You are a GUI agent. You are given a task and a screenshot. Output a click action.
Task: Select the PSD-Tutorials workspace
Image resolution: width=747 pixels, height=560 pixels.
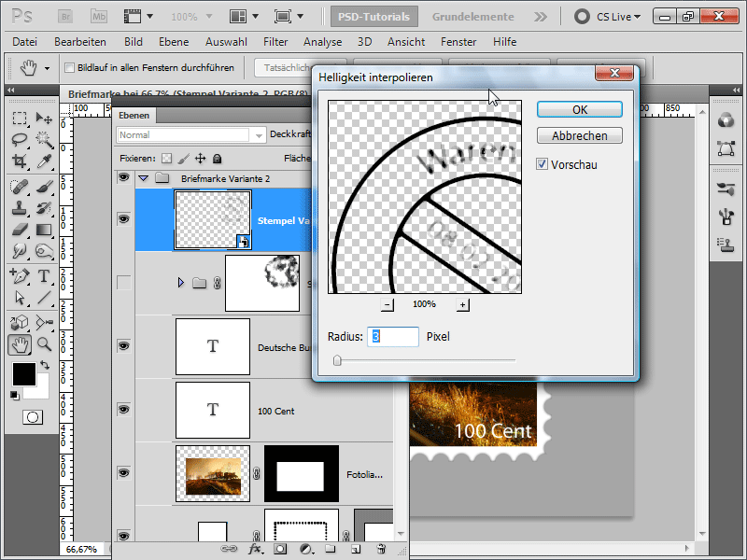374,17
